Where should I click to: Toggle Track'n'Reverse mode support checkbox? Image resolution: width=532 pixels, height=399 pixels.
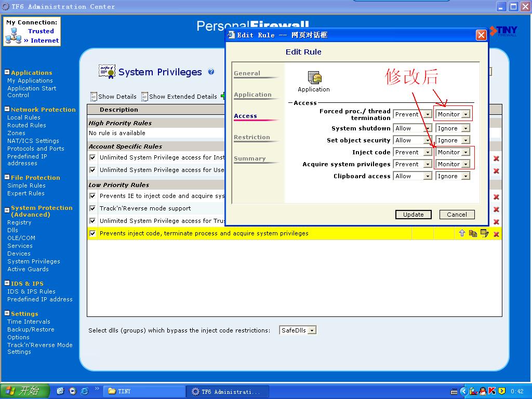tap(92, 208)
